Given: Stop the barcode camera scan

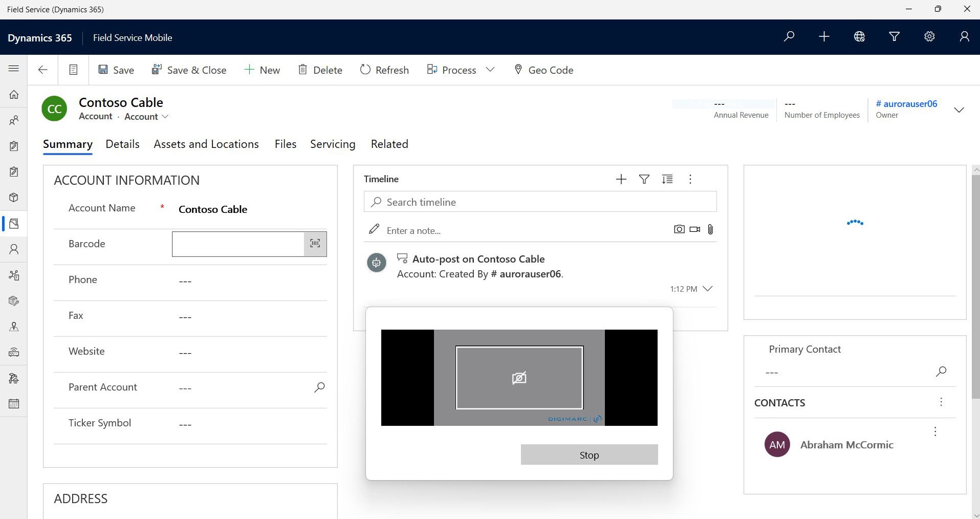Looking at the screenshot, I should click(589, 455).
